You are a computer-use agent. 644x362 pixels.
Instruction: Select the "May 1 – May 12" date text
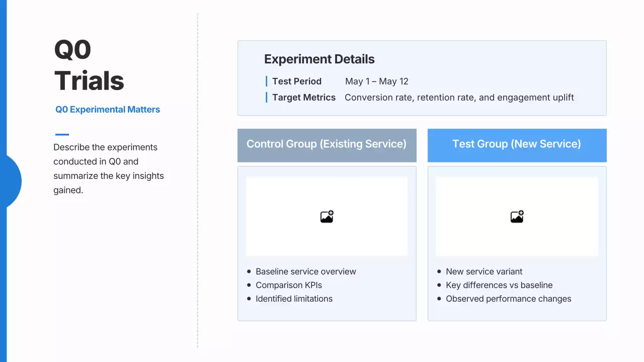[377, 81]
